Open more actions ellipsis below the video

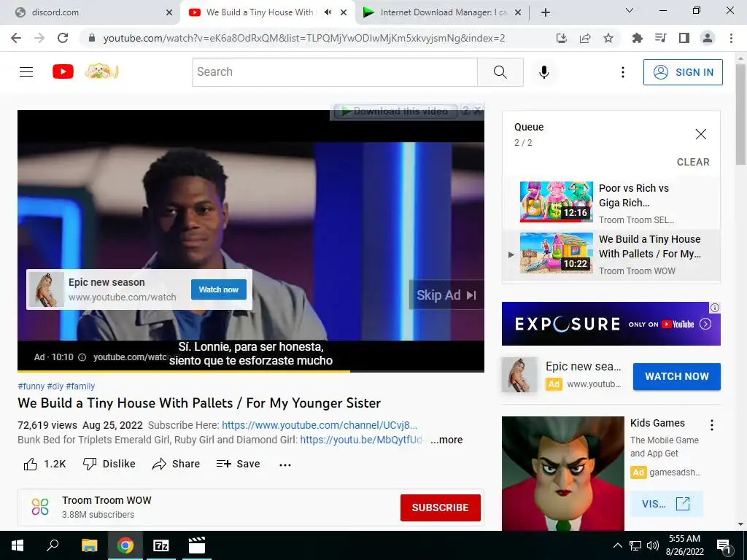pos(285,464)
